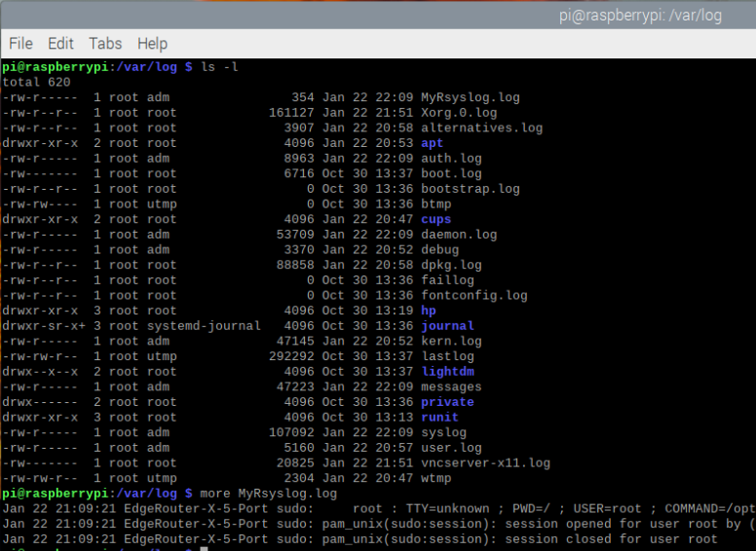Viewport: 756px width, 551px height.
Task: Click the drwxr-sr-x+ permissions string
Action: click(44, 326)
